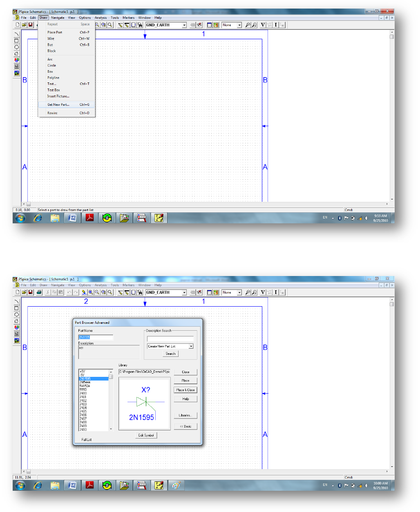This screenshot has width=420, height=512.
Task: Open Markers menu in Draw-menu window
Action: click(x=128, y=18)
